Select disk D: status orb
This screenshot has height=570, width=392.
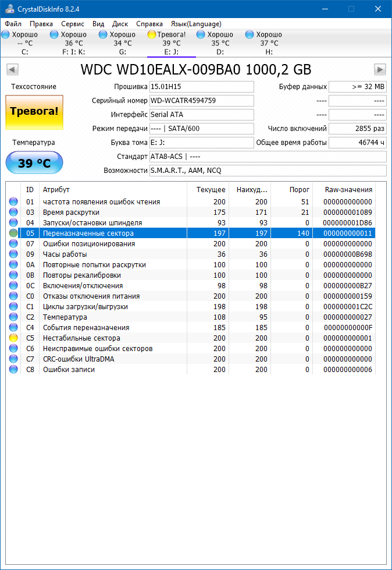pyautogui.click(x=201, y=34)
